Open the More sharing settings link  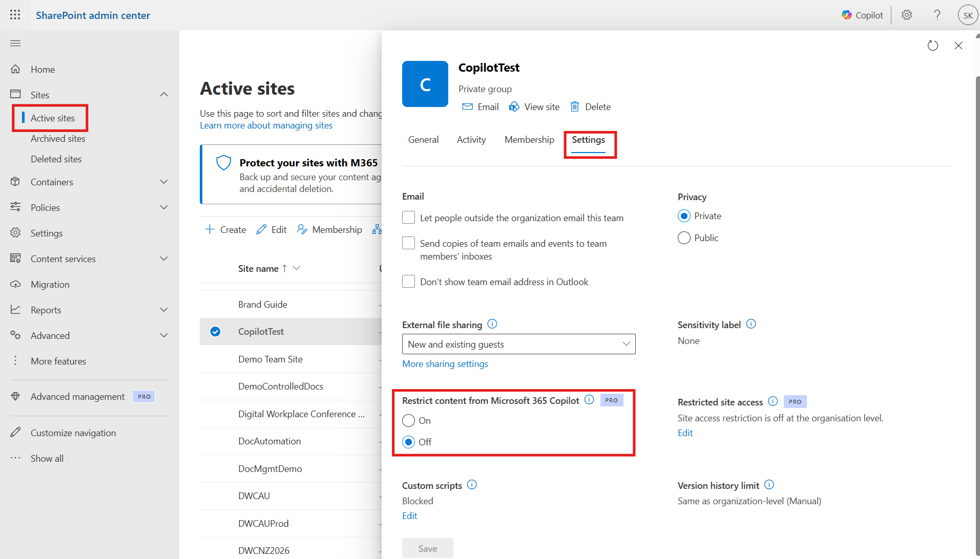coord(445,364)
